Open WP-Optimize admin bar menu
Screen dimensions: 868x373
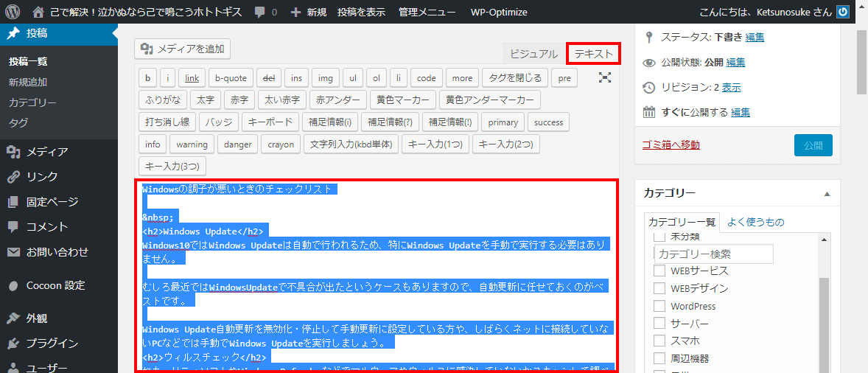pos(499,12)
